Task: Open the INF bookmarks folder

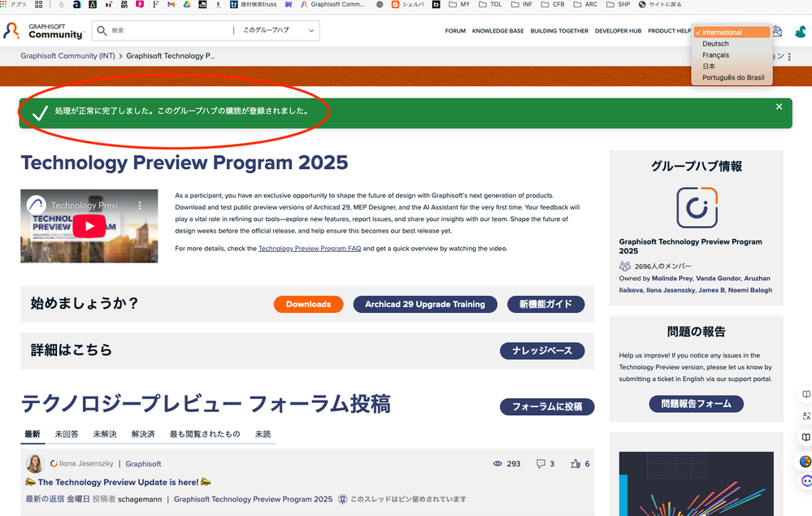Action: 522,5
